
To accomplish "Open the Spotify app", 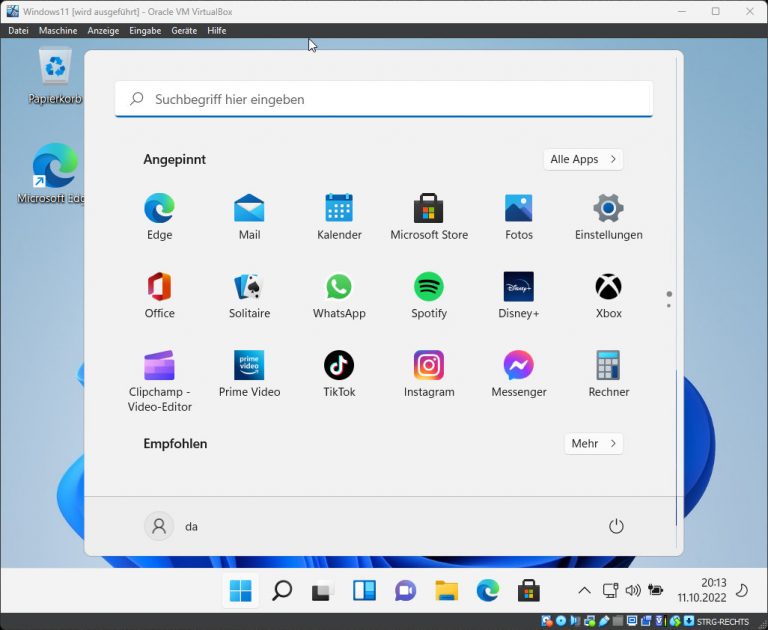I will point(429,295).
